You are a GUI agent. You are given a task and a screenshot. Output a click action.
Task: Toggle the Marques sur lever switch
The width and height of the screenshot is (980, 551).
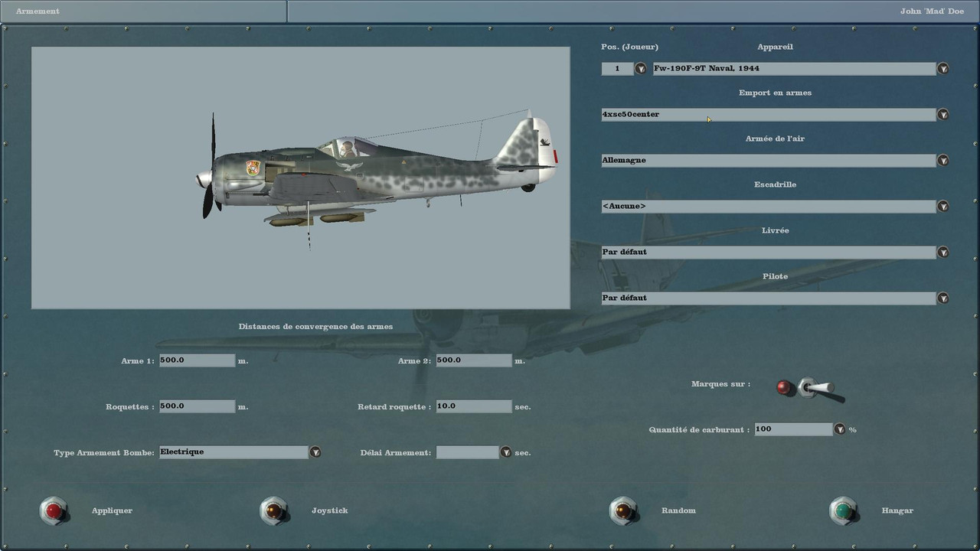[x=819, y=389]
